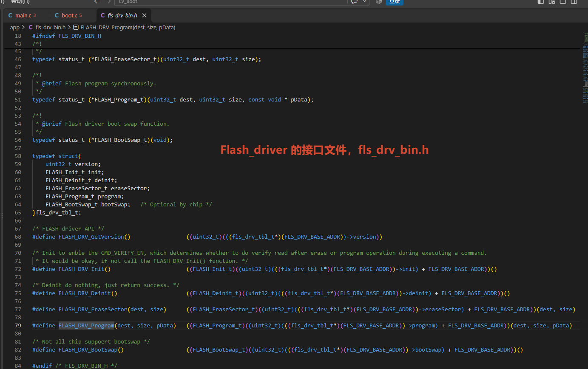Screen dimensions: 588x369
Task: Click '@brief Flash driver boot swap function.' comment
Action: [105, 124]
